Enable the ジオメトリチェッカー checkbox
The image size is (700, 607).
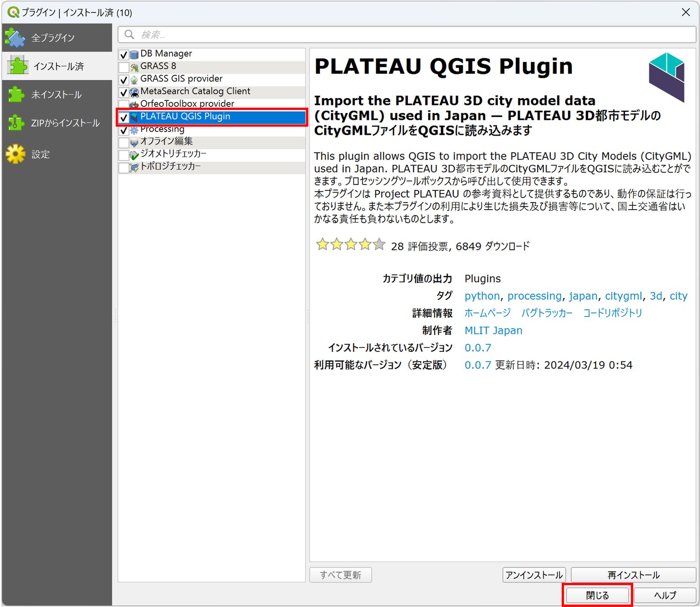tap(124, 155)
